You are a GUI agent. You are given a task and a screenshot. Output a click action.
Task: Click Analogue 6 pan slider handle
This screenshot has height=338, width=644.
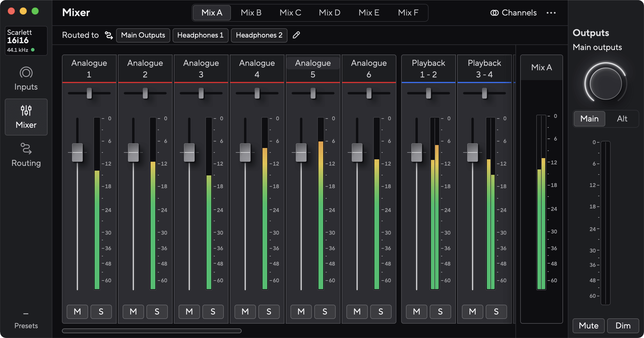coord(369,93)
